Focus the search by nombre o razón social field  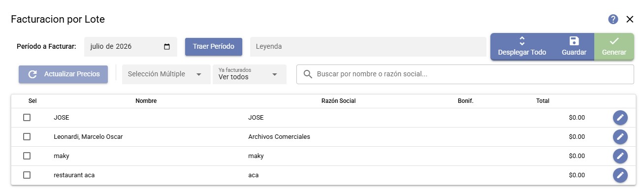pos(465,74)
